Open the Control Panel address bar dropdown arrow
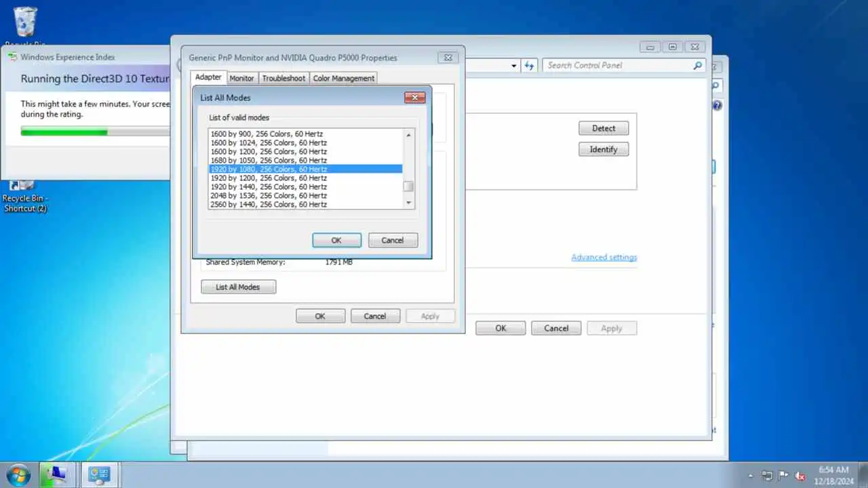Viewport: 868px width, 488px height. pyautogui.click(x=513, y=66)
